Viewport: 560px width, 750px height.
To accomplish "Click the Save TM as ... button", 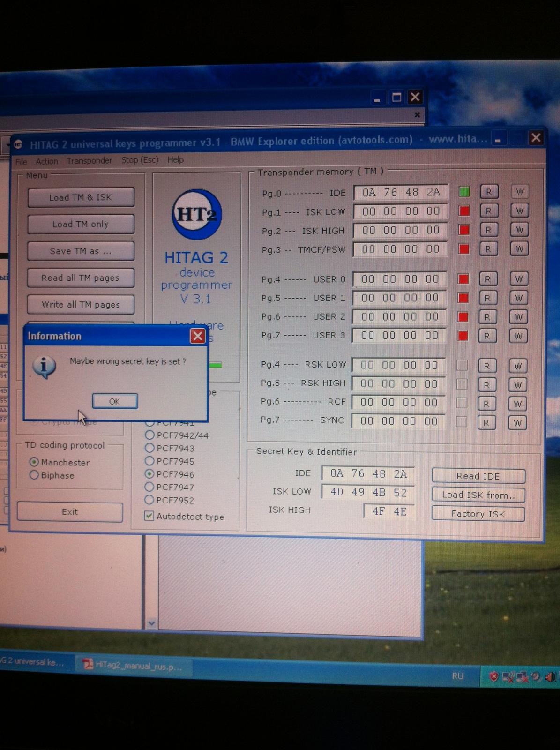I will tap(81, 251).
